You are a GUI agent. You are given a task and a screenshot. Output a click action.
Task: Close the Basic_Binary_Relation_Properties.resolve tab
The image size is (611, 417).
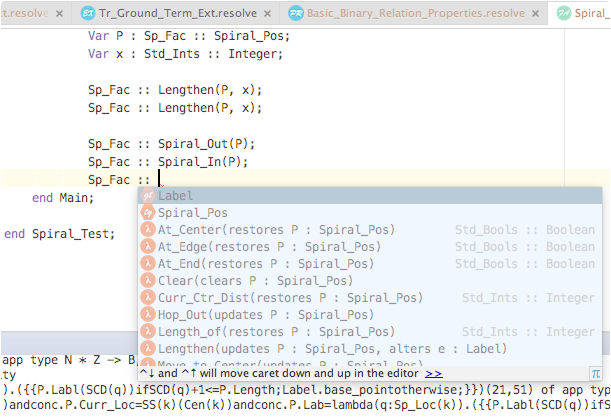tap(536, 14)
